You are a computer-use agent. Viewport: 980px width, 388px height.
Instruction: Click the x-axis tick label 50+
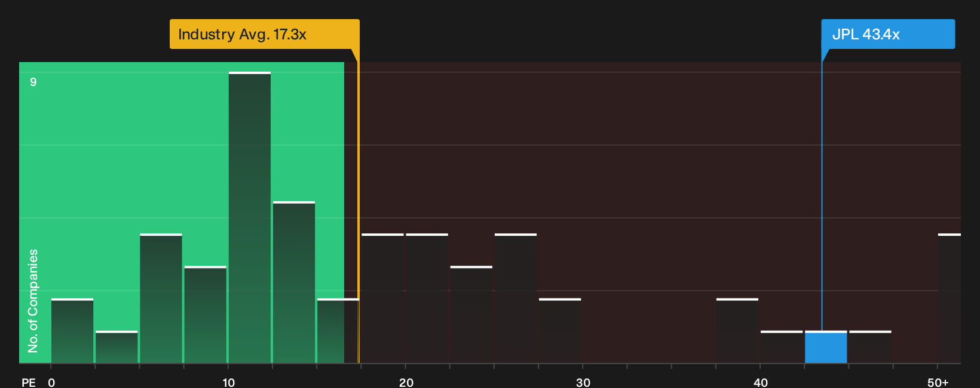click(938, 383)
